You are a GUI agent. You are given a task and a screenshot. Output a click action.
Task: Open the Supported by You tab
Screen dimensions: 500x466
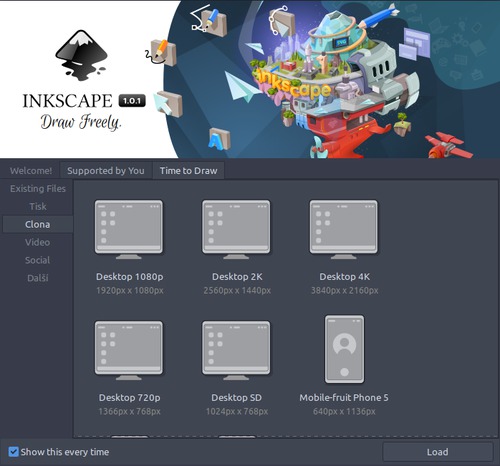coord(106,171)
